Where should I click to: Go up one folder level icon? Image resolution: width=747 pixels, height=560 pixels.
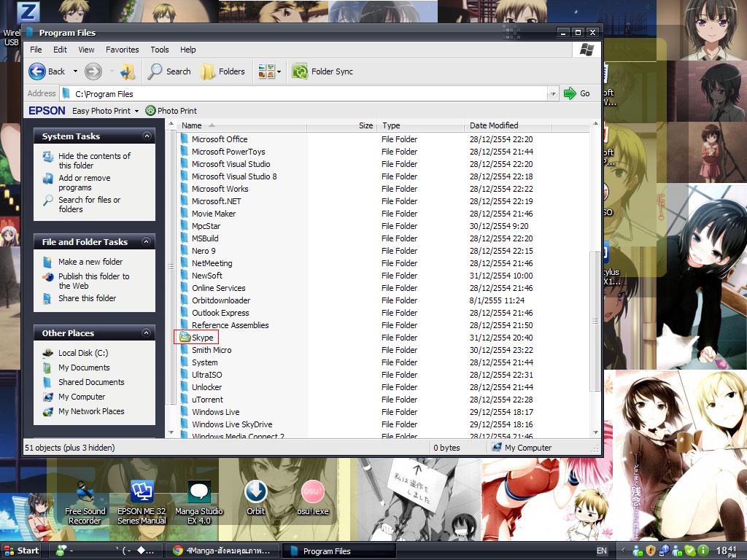tap(127, 71)
